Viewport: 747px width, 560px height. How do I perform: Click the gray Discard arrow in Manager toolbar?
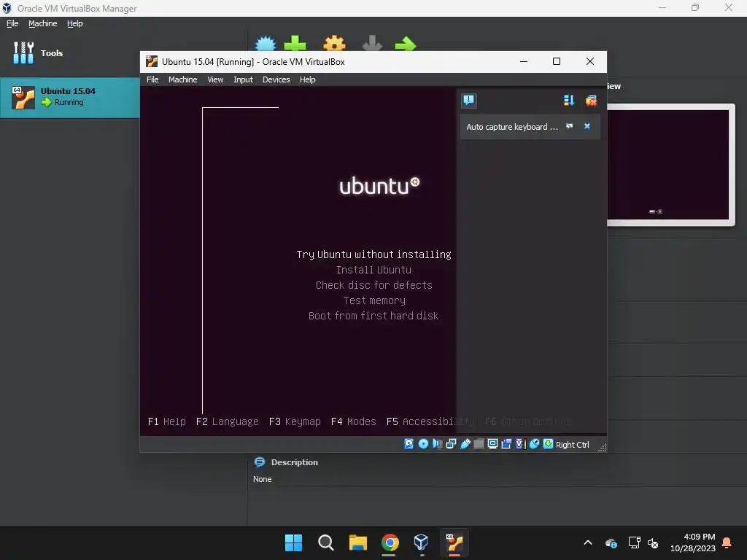(372, 43)
